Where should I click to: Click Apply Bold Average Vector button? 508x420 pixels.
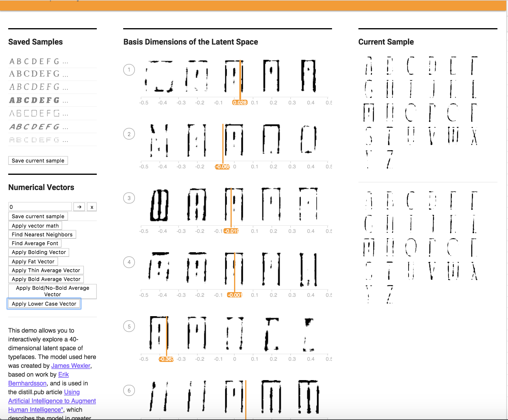(46, 279)
